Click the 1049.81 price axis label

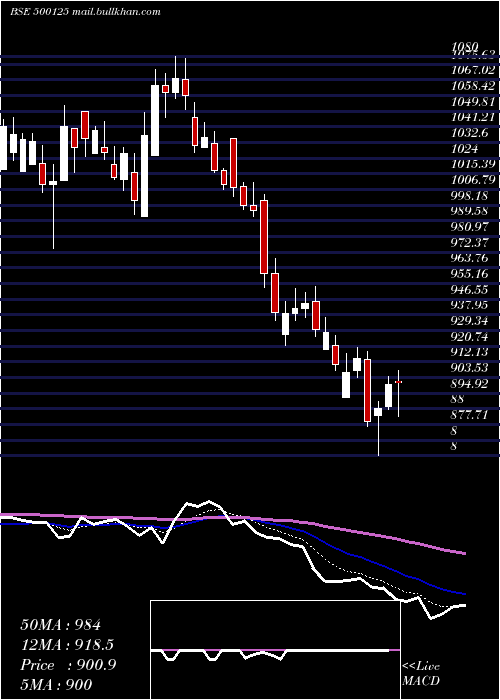pyautogui.click(x=473, y=101)
